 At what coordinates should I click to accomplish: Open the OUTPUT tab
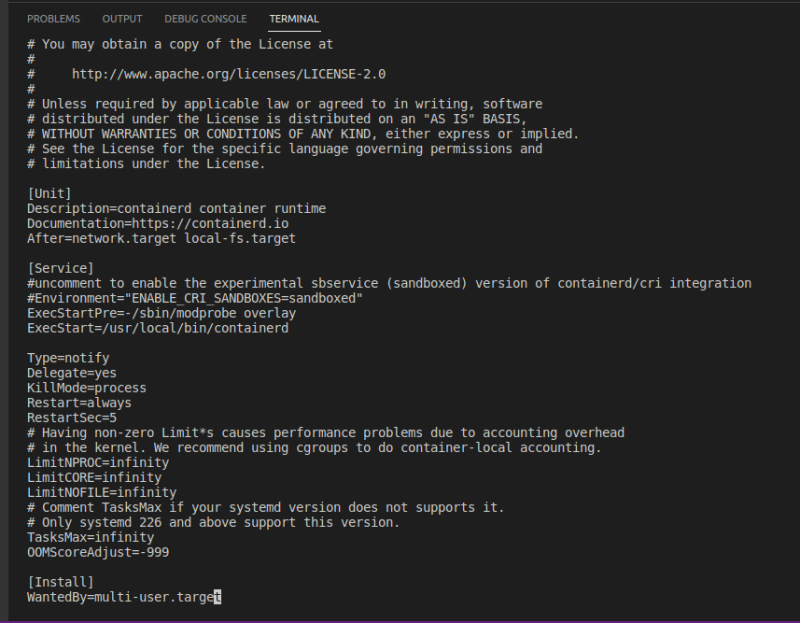tap(123, 19)
